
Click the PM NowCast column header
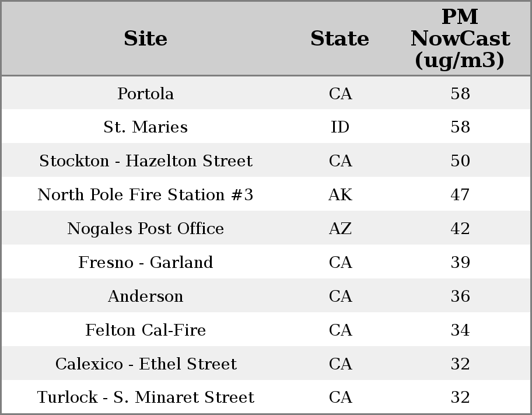point(460,39)
